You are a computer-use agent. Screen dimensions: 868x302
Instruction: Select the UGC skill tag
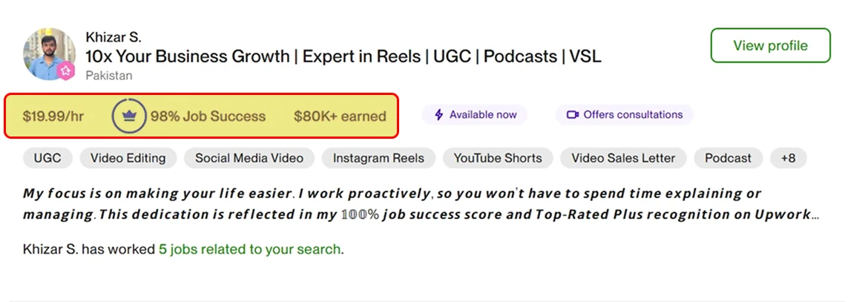click(x=48, y=158)
